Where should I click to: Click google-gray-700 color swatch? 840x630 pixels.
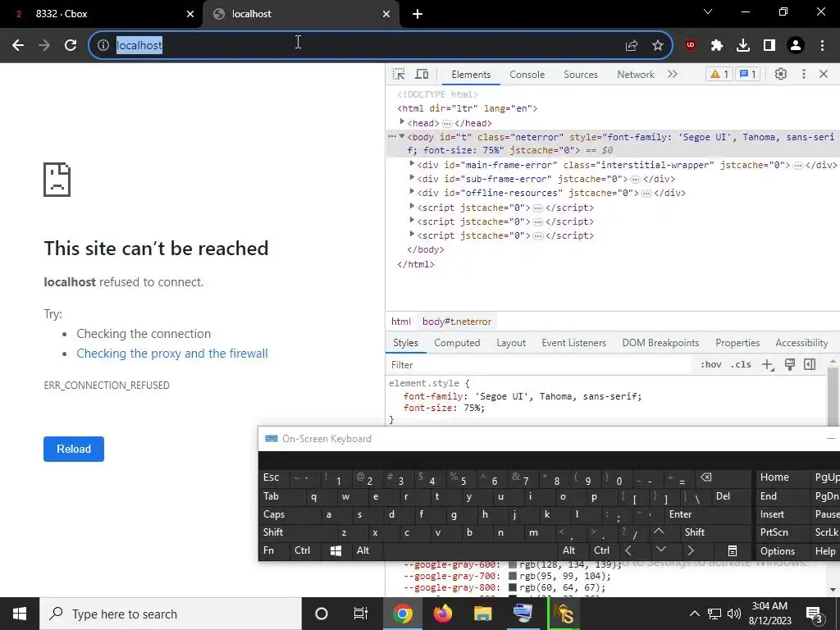coord(513,576)
